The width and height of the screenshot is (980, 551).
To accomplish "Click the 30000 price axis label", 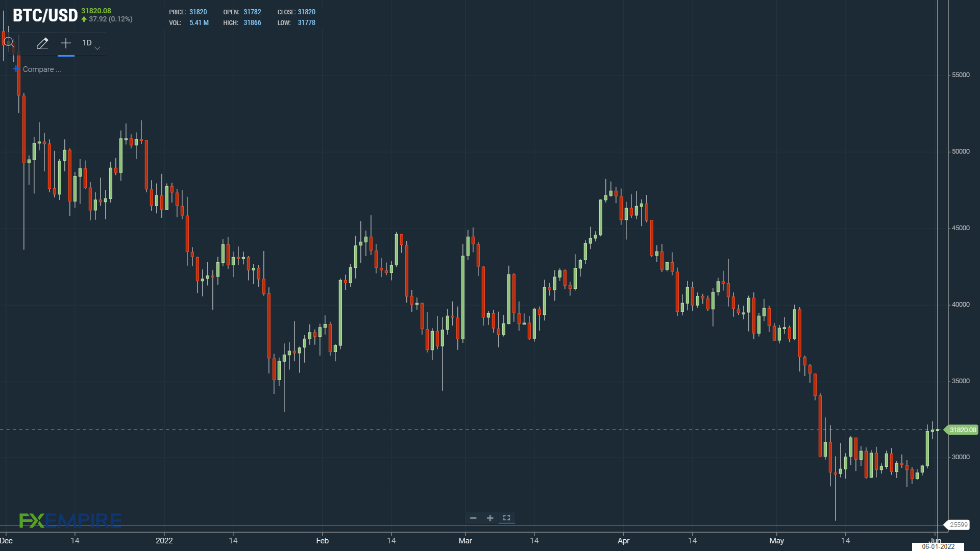I will point(961,457).
